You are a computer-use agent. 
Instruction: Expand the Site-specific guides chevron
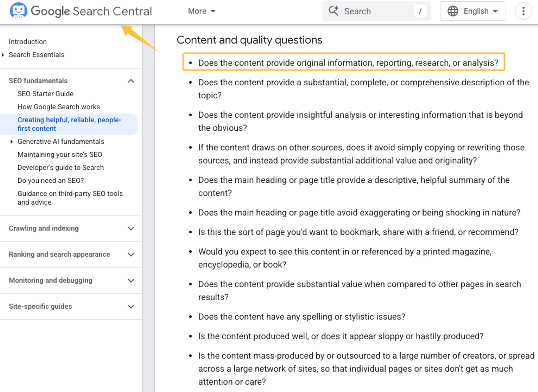(131, 307)
